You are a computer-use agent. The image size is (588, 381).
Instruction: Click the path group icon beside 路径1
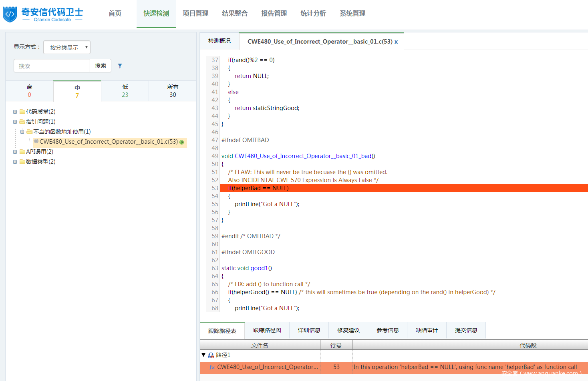(x=211, y=355)
